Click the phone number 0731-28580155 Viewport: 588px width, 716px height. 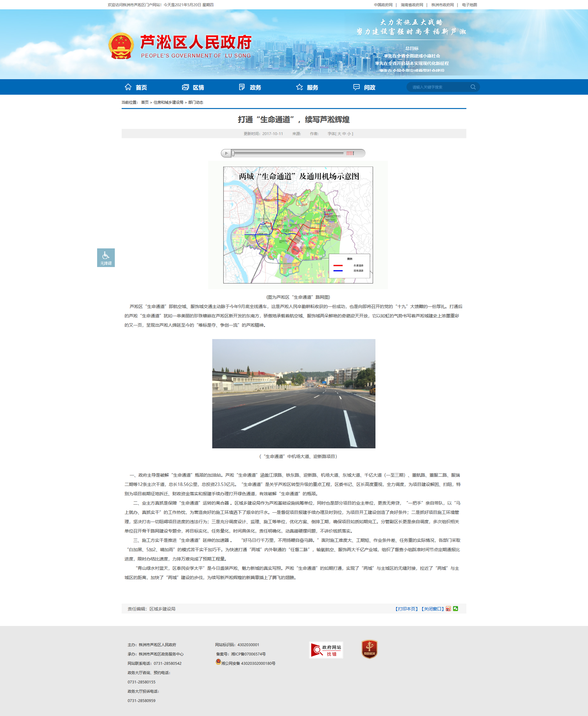[141, 682]
